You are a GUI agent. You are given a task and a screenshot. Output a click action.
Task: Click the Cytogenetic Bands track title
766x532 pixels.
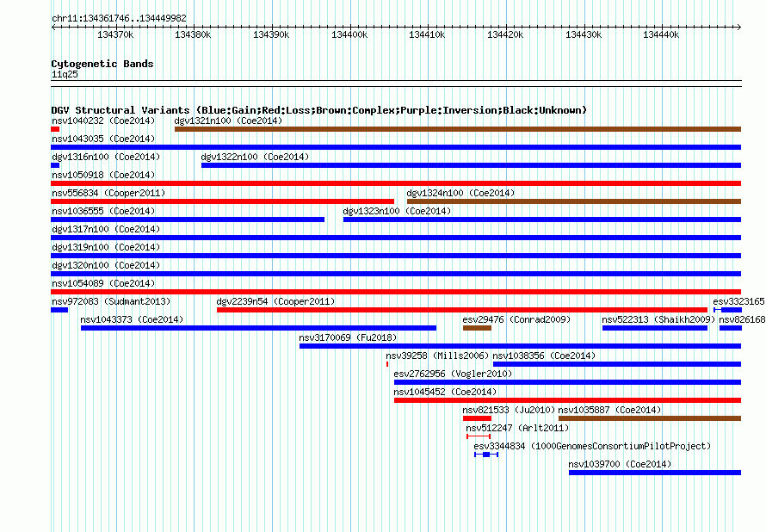pyautogui.click(x=102, y=64)
